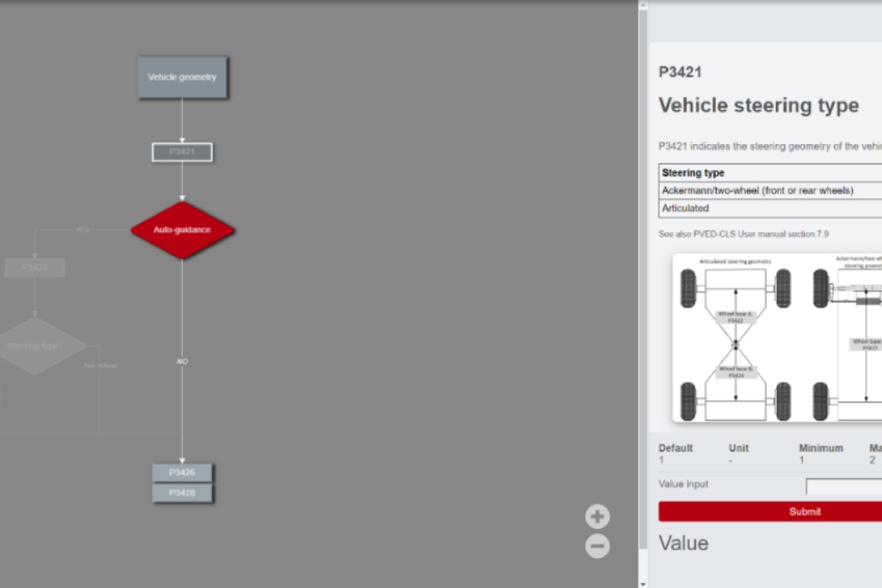Select the highlighted P3421 node
882x588 pixels.
182,152
